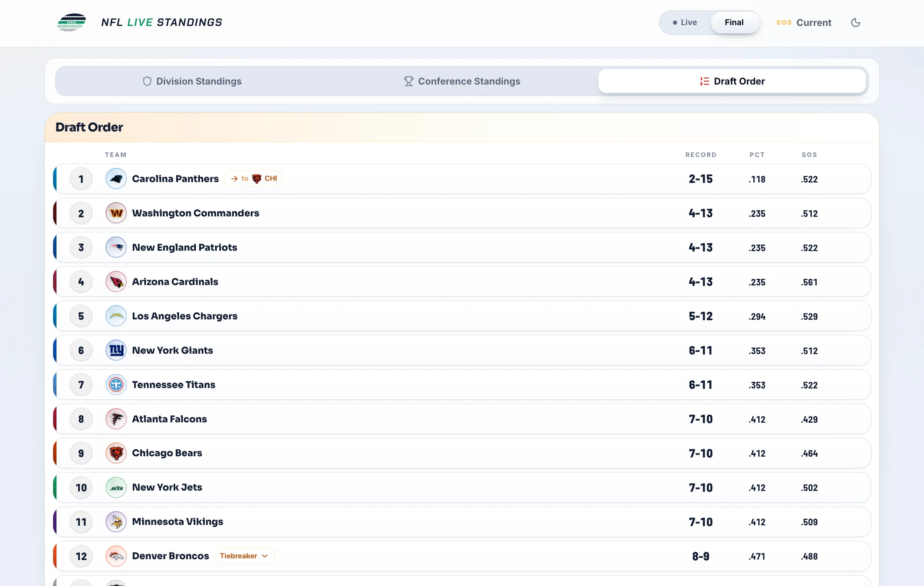Click the New England Patriots team name
This screenshot has width=924, height=586.
[185, 247]
